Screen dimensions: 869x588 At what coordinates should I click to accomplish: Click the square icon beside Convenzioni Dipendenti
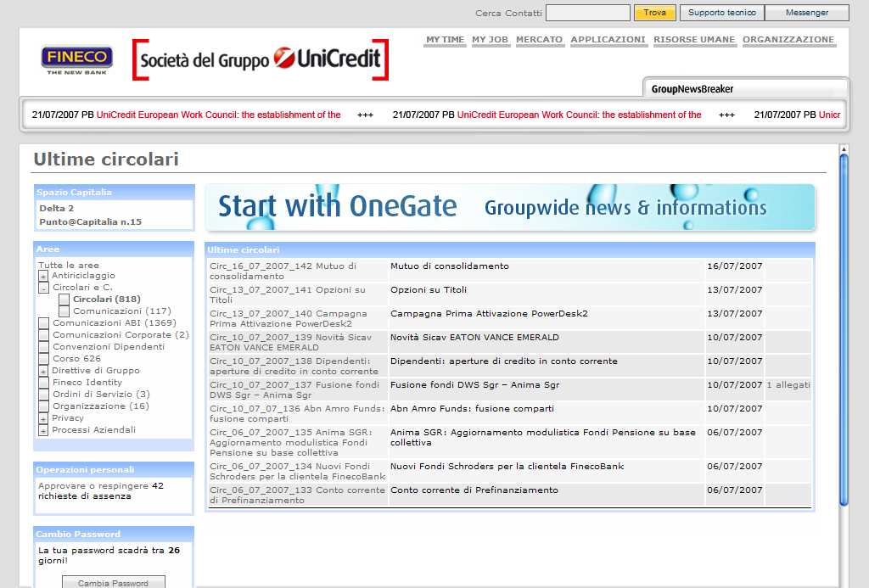43,347
